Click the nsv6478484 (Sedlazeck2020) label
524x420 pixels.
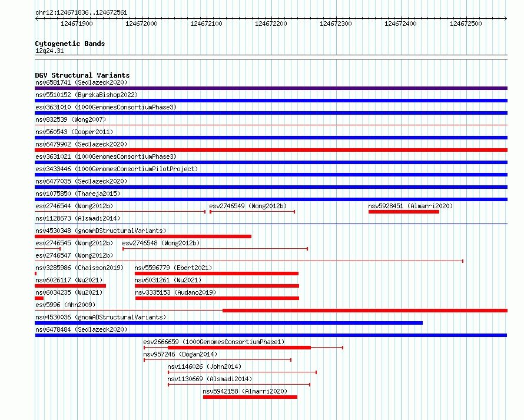[81, 329]
